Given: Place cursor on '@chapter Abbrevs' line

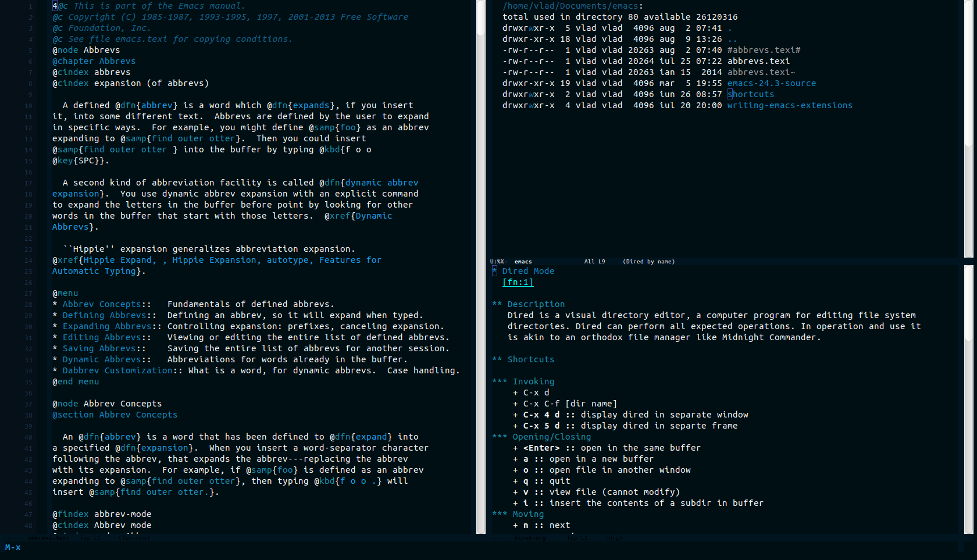Looking at the screenshot, I should point(94,61).
